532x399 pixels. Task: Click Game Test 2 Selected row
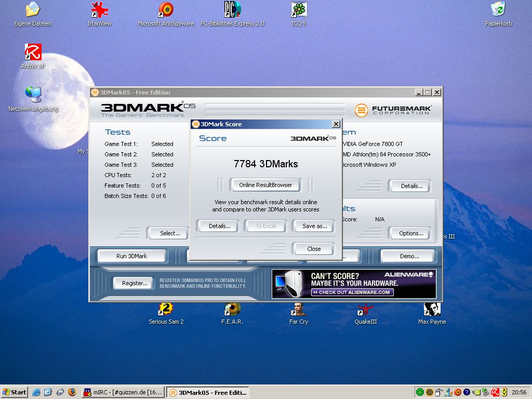[139, 154]
